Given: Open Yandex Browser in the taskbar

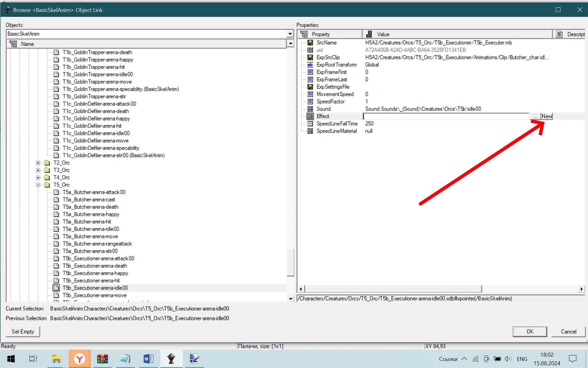Looking at the screenshot, I should (80, 358).
